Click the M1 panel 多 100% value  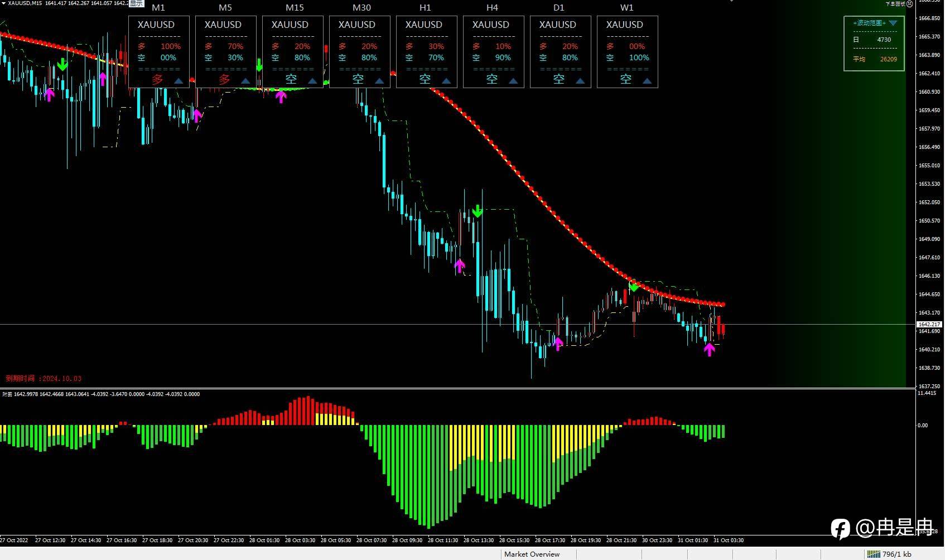[x=171, y=46]
